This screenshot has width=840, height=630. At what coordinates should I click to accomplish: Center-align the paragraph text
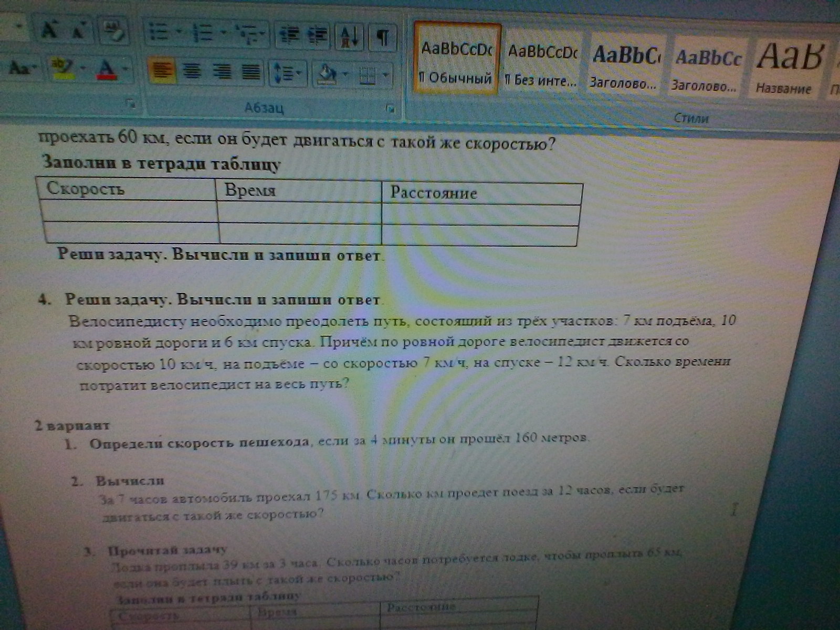tap(192, 70)
